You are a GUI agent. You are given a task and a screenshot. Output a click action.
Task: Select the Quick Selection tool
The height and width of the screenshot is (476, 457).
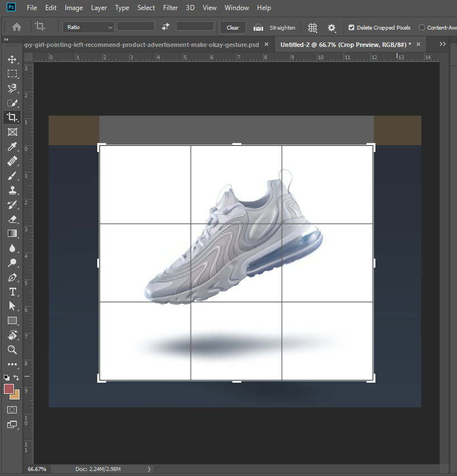click(12, 103)
